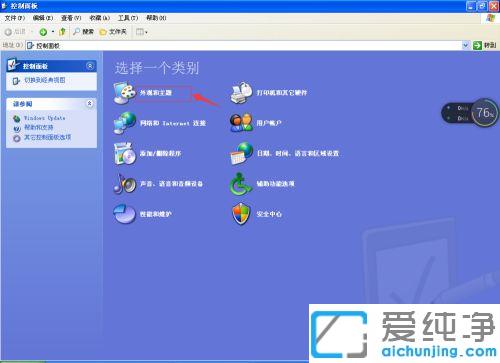This screenshot has width=500, height=363.
Task: Click 添加/删除程序 text link
Action: pyautogui.click(x=160, y=154)
